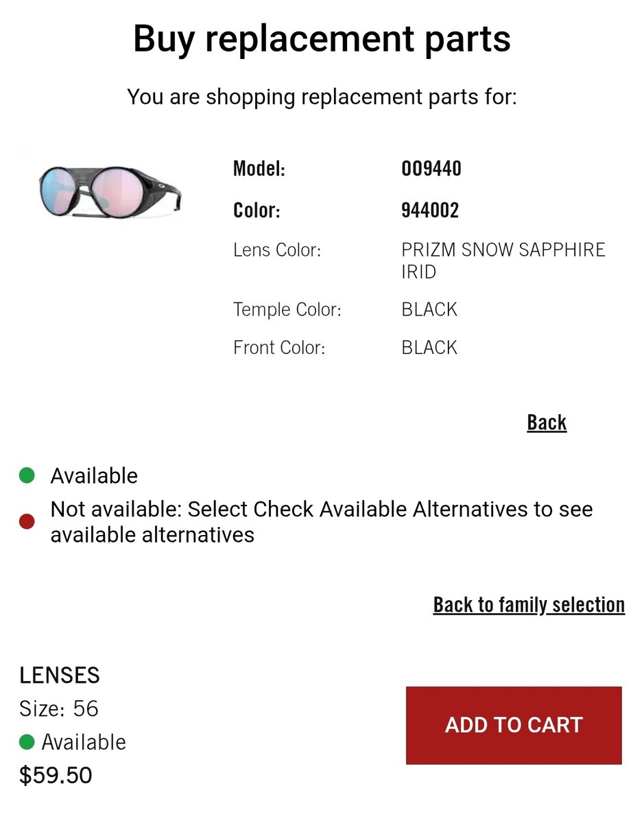Click the 'You are shopping replacement parts for' subtitle
Screen dimensions: 644x823
point(322,97)
